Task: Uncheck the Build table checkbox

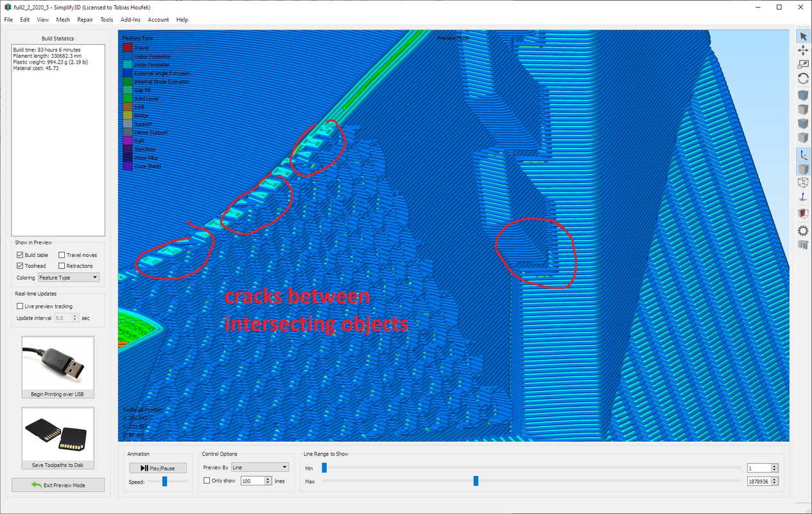Action: 20,255
